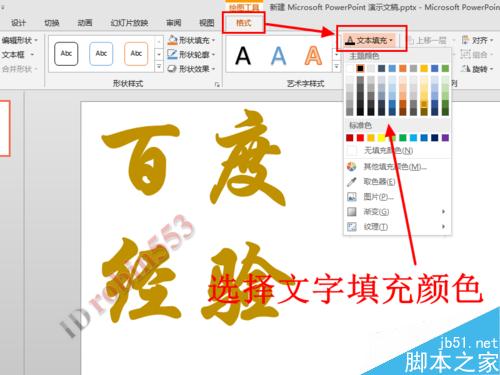Apply the black outline Abc shape style

point(66,53)
